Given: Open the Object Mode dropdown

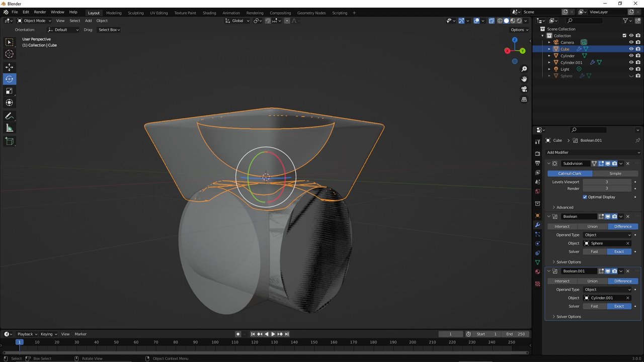Looking at the screenshot, I should coord(34,21).
